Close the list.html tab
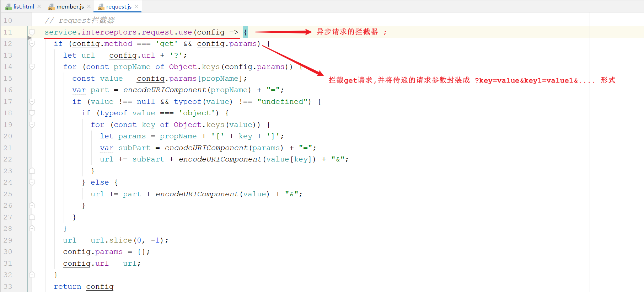 pos(39,6)
